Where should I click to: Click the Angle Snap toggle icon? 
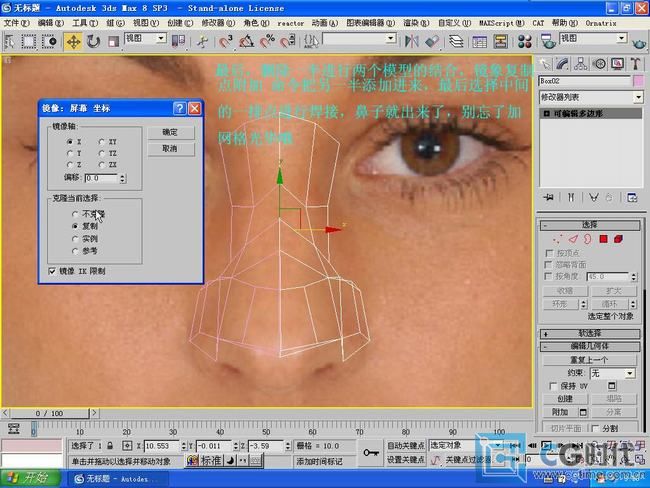point(246,41)
